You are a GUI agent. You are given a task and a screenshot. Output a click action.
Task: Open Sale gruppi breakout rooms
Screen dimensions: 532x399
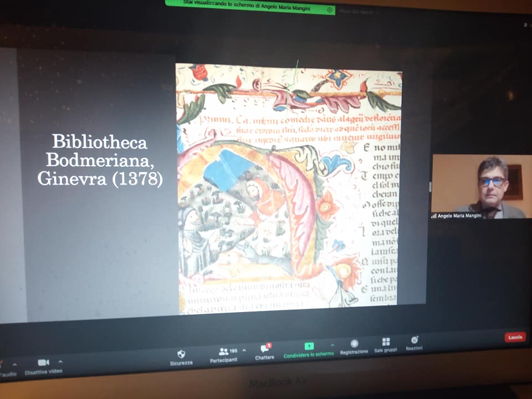click(x=386, y=345)
